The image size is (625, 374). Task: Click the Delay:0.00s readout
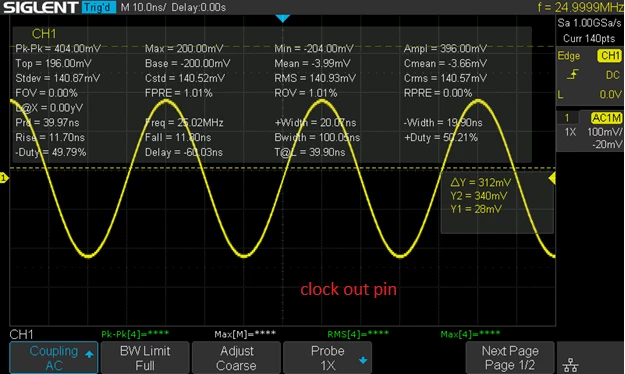199,7
